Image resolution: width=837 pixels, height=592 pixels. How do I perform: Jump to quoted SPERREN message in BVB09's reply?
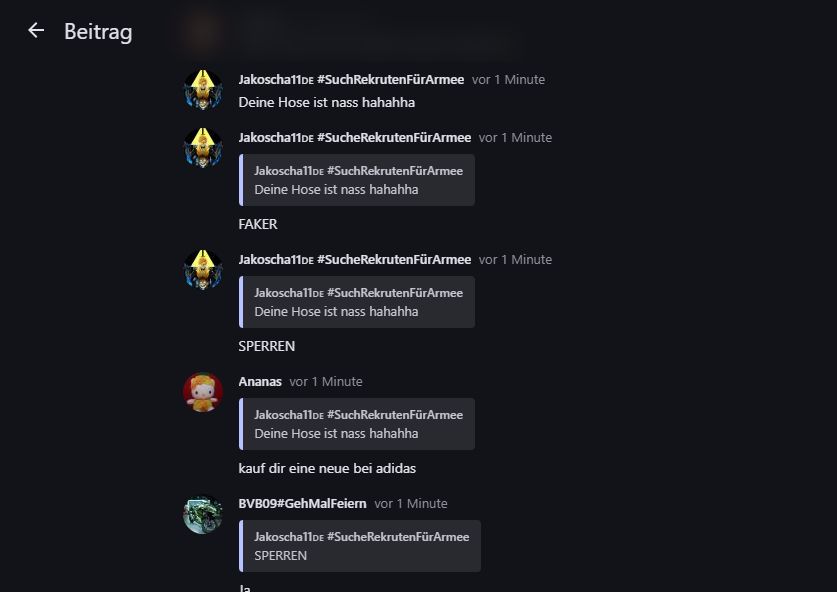click(361, 546)
